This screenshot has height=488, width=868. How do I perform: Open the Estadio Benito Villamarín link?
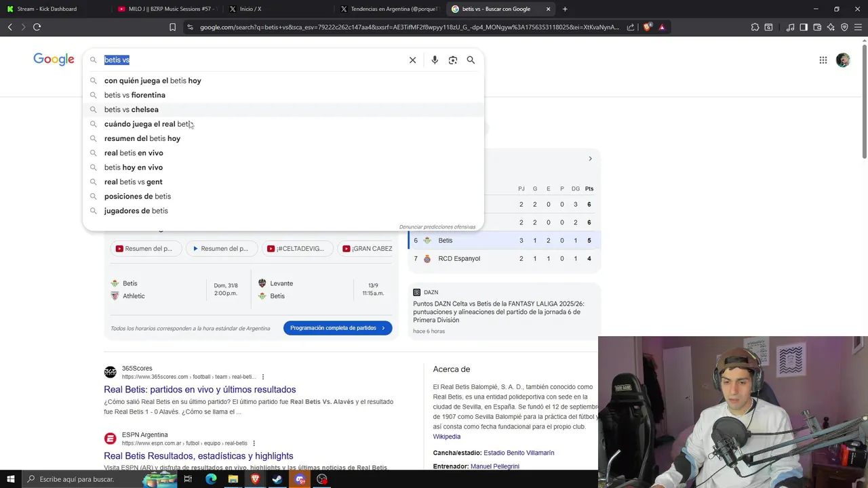(519, 453)
